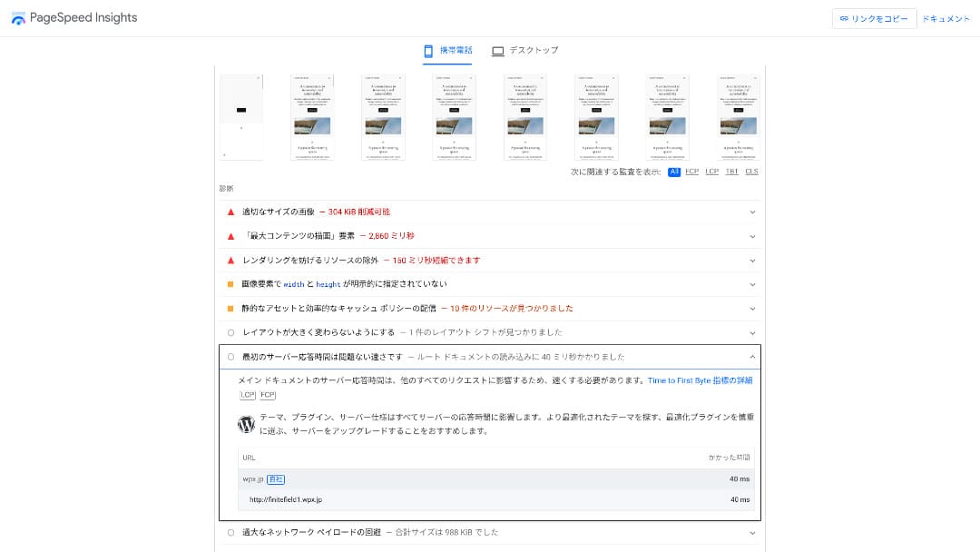Click the link icon in リンクをコピー button
Image resolution: width=980 pixels, height=552 pixels.
click(844, 19)
